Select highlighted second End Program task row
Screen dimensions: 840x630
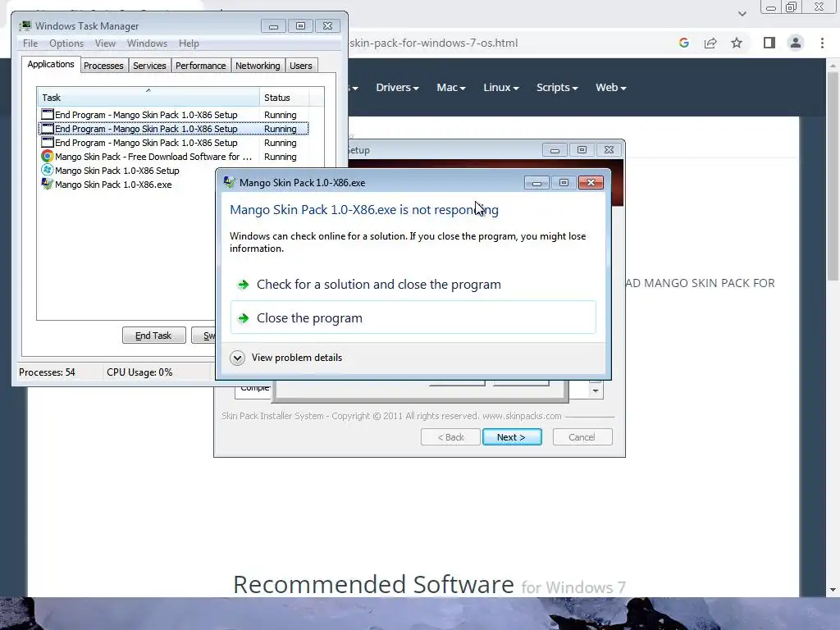tap(174, 129)
